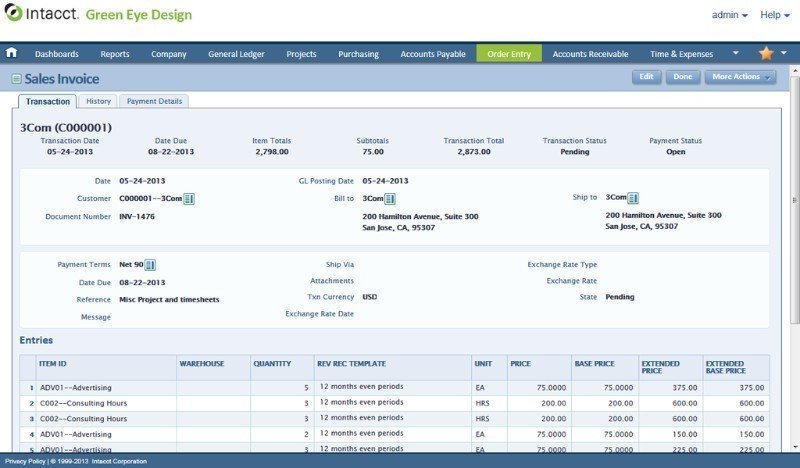Viewport: 800px width, 468px height.
Task: Expand the More Actions dropdown
Action: tap(740, 77)
